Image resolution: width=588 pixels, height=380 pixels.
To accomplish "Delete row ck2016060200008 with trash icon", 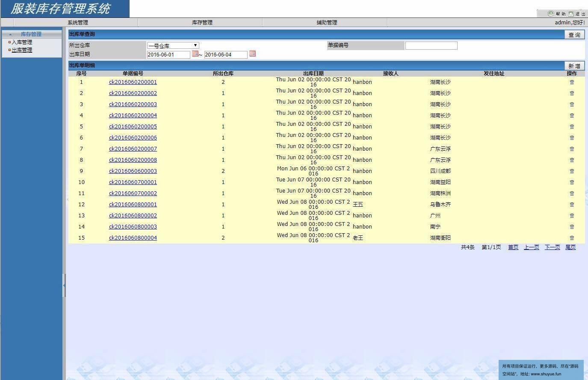I will 572,160.
